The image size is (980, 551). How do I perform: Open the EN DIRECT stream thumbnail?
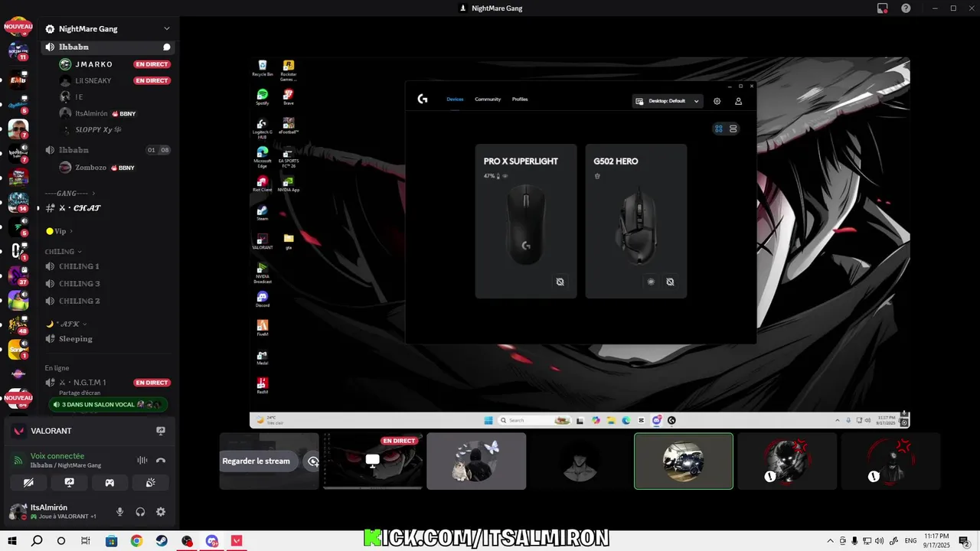pyautogui.click(x=373, y=461)
